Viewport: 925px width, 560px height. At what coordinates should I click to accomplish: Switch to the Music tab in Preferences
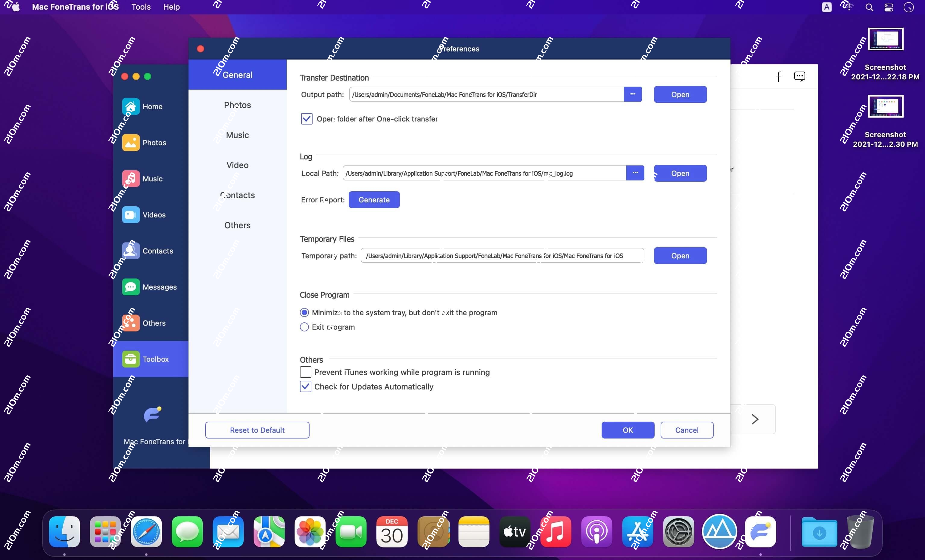(x=237, y=135)
